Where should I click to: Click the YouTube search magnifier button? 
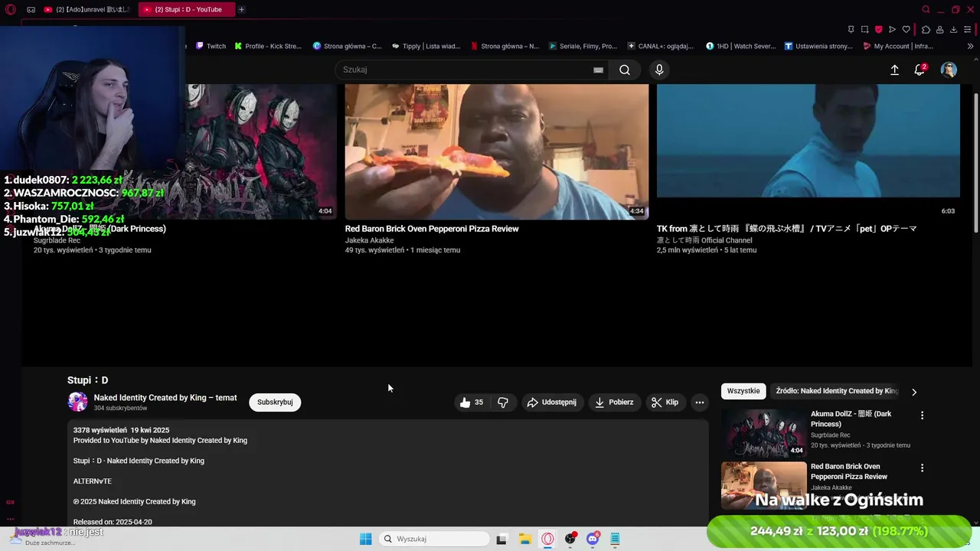(625, 70)
